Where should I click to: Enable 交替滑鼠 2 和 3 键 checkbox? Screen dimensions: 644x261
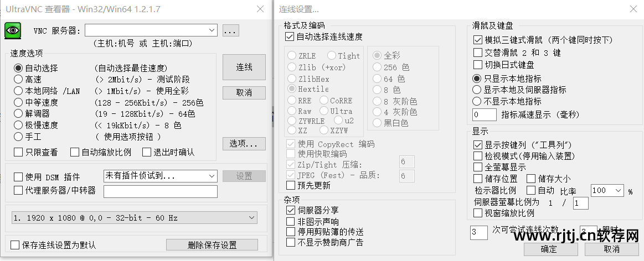(478, 53)
